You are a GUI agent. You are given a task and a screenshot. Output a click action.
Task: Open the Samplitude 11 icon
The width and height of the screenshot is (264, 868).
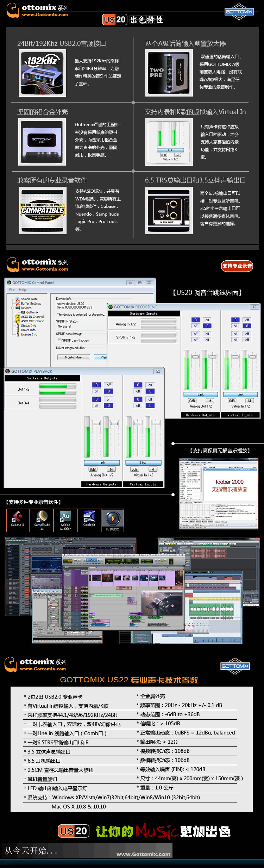coord(42,520)
